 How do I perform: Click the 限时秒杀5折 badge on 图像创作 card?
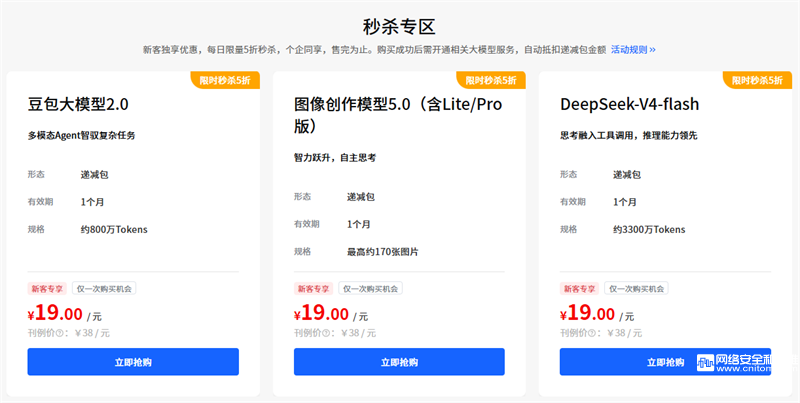(491, 80)
